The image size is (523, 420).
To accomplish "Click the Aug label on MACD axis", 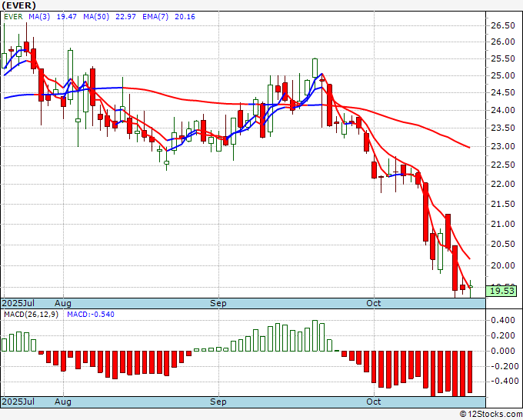I will (63, 402).
